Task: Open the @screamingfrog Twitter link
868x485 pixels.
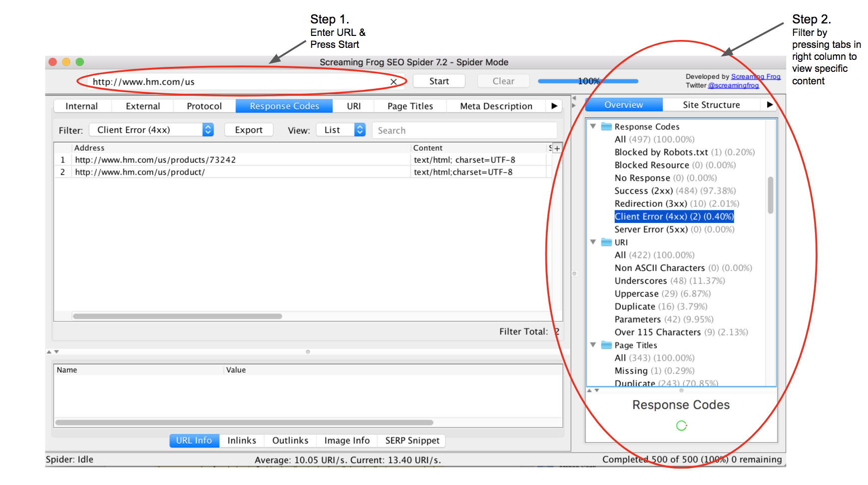Action: (733, 85)
